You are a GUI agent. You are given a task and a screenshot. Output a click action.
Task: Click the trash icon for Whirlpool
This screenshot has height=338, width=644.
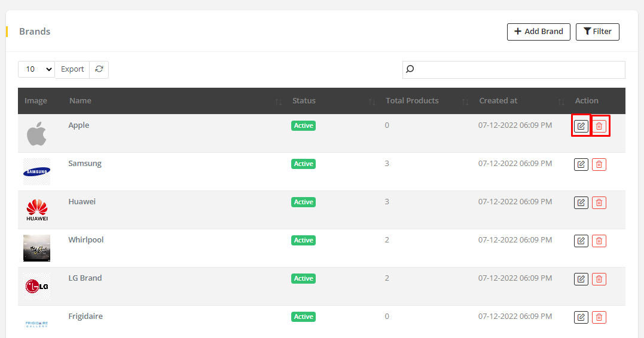click(599, 241)
